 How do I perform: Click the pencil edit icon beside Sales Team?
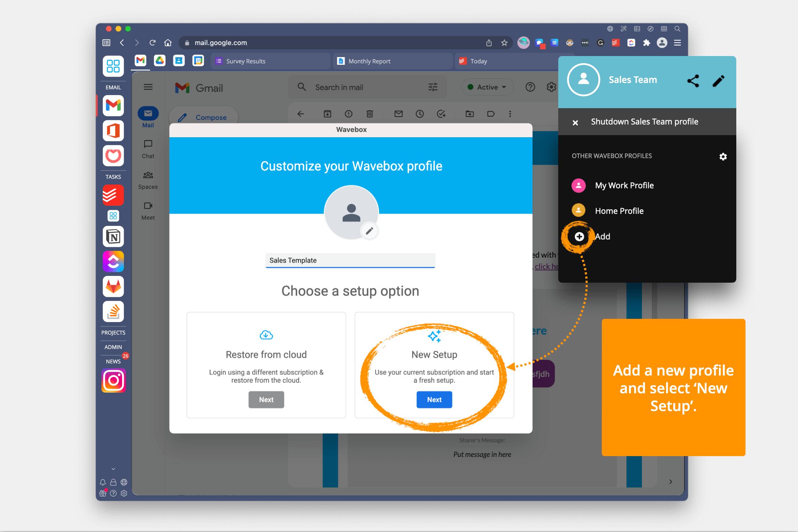719,81
